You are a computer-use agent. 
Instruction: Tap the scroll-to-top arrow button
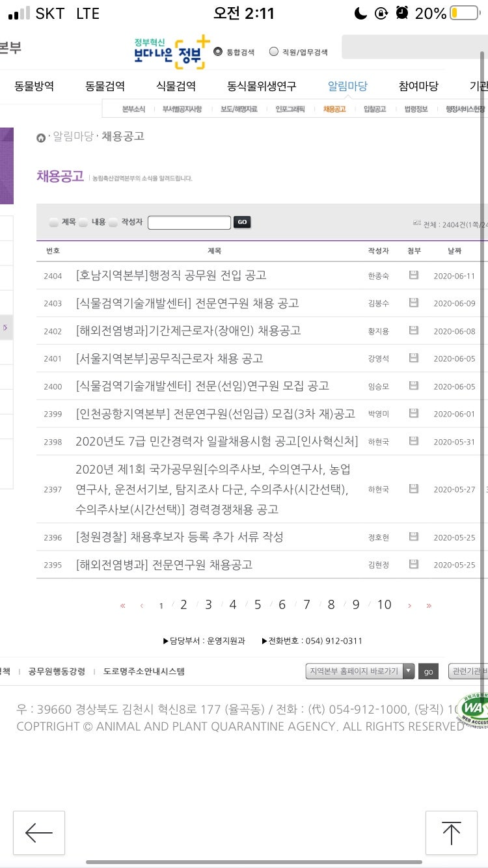pyautogui.click(x=451, y=832)
